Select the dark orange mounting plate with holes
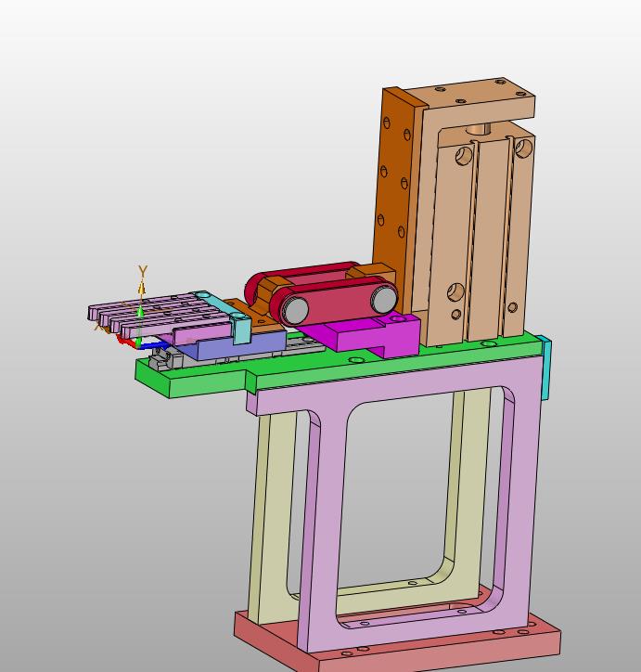Screen dimensions: 641x672 click(391, 180)
